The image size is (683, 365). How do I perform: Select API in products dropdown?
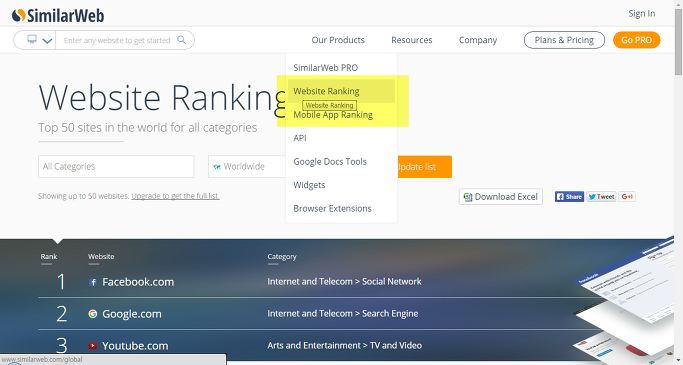click(x=300, y=138)
